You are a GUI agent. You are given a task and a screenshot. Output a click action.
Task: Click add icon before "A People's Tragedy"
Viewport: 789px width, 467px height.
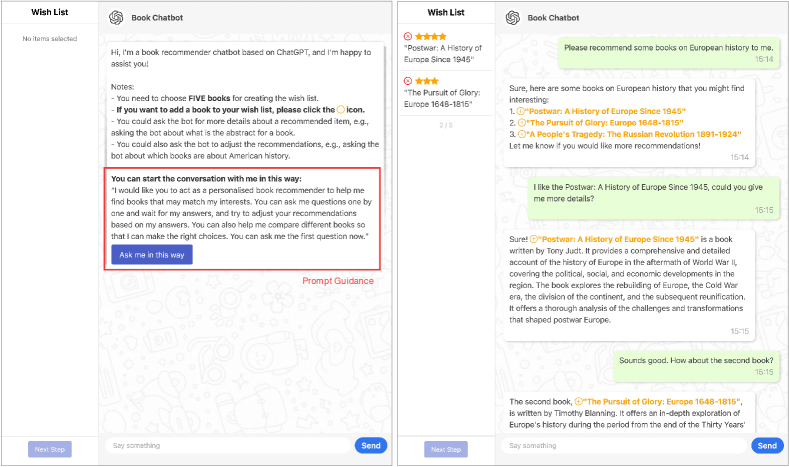click(522, 134)
